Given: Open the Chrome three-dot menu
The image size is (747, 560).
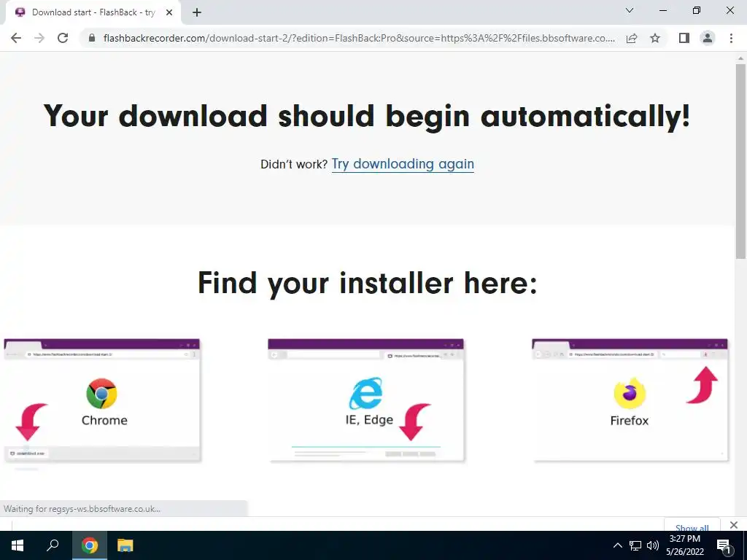Looking at the screenshot, I should 731,38.
